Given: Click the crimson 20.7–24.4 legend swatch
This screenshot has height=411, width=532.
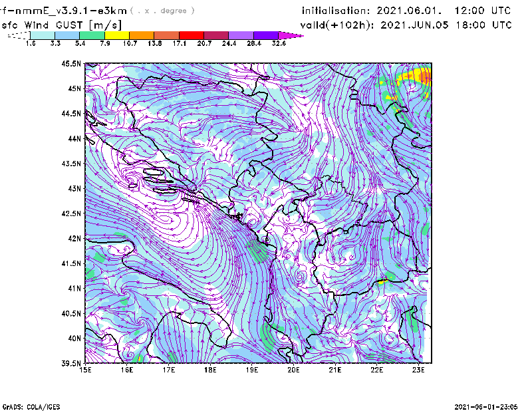Looking at the screenshot, I should point(216,35).
